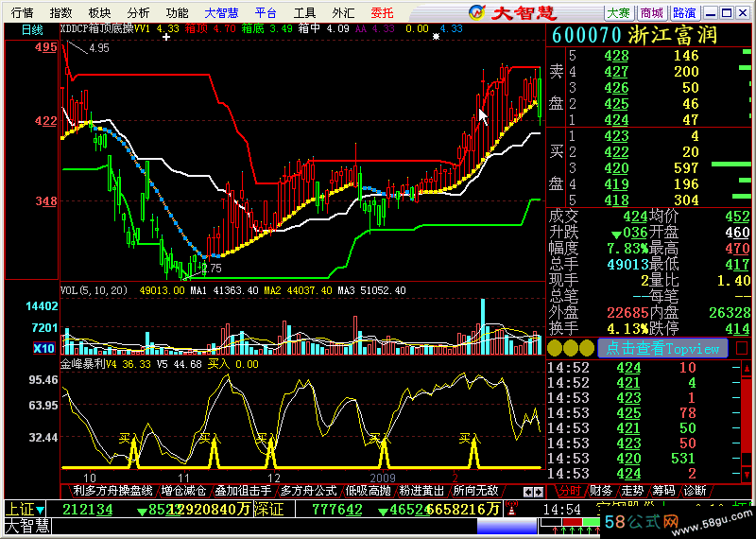Image resolution: width=756 pixels, height=539 pixels.
Task: Click the 大智慧 label in bottom-left corner
Action: pyautogui.click(x=26, y=526)
